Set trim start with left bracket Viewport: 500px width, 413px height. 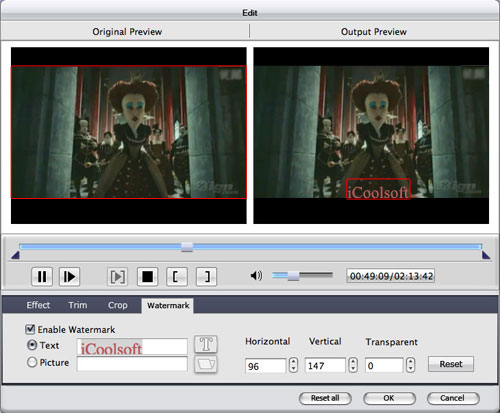click(177, 277)
